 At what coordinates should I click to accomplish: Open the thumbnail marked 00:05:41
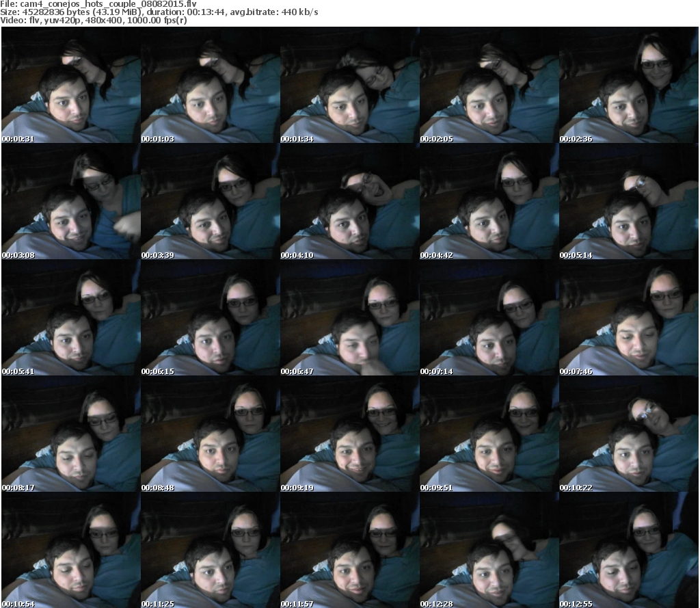click(x=71, y=317)
